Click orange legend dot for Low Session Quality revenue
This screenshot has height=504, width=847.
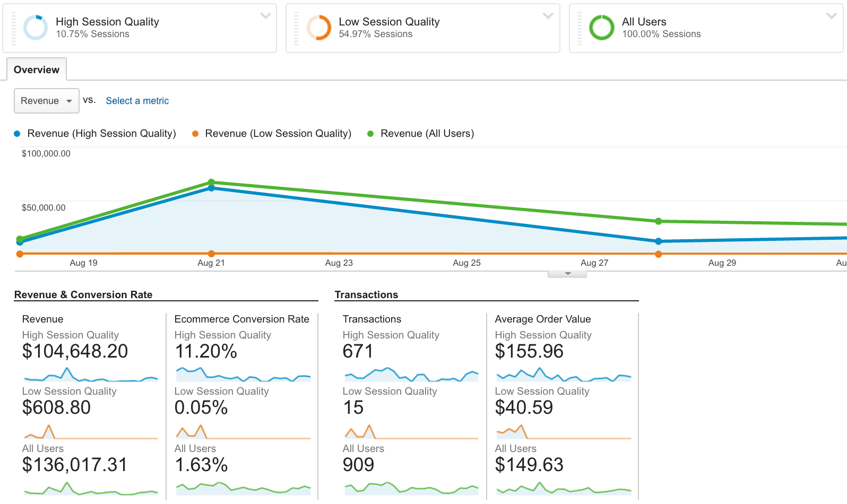pyautogui.click(x=195, y=134)
